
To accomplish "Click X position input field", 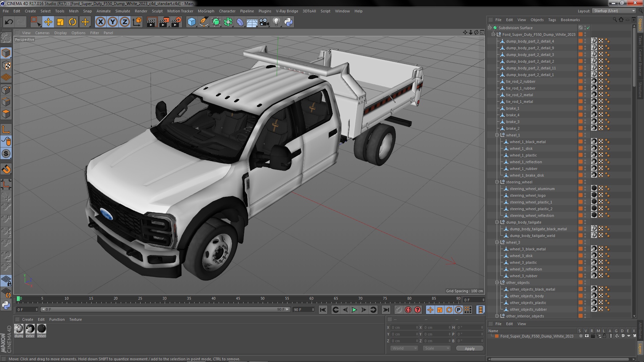I will [x=405, y=327].
